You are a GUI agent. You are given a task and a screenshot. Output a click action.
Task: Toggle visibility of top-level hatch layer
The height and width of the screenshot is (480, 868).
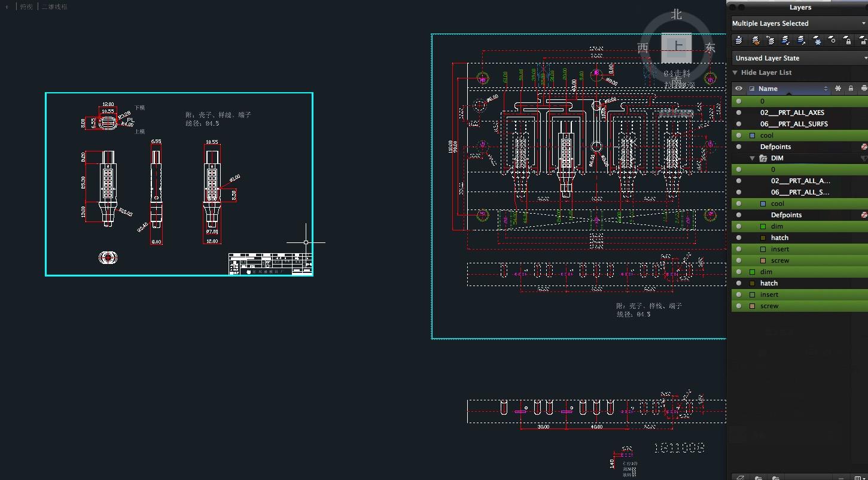pos(739,283)
